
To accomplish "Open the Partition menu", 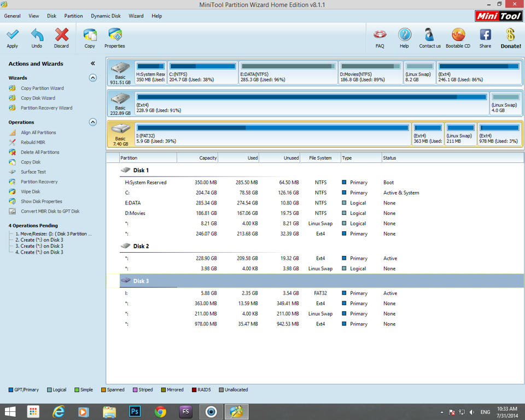I will click(x=73, y=16).
